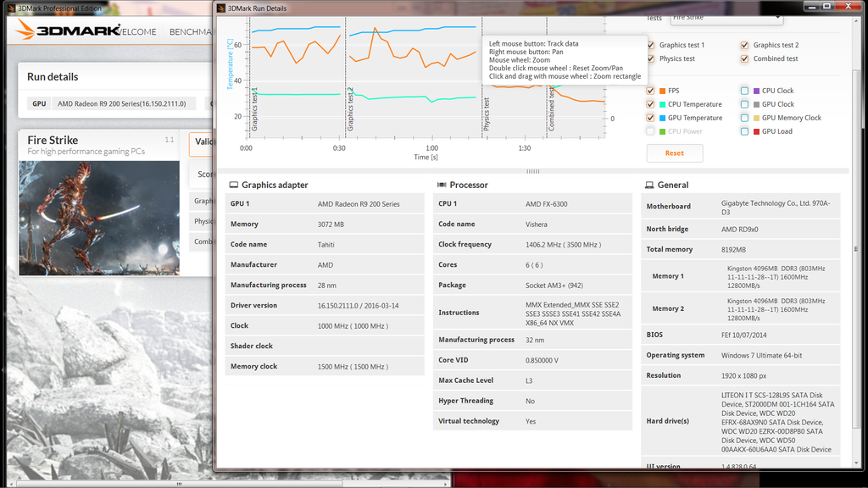
Task: Click the divider handle above Graphics adapter panel
Action: click(532, 171)
